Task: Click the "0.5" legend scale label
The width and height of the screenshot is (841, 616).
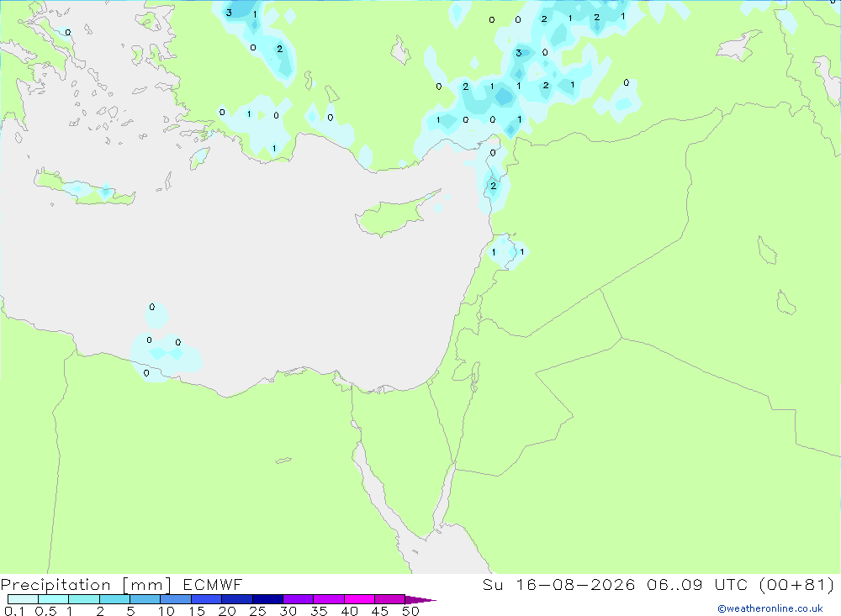Action: tap(45, 611)
